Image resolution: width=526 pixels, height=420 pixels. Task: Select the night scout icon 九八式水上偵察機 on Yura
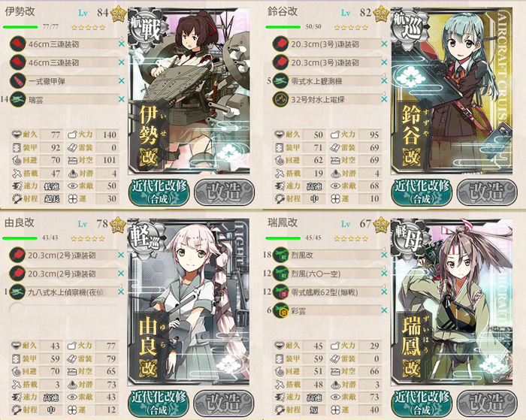click(17, 292)
